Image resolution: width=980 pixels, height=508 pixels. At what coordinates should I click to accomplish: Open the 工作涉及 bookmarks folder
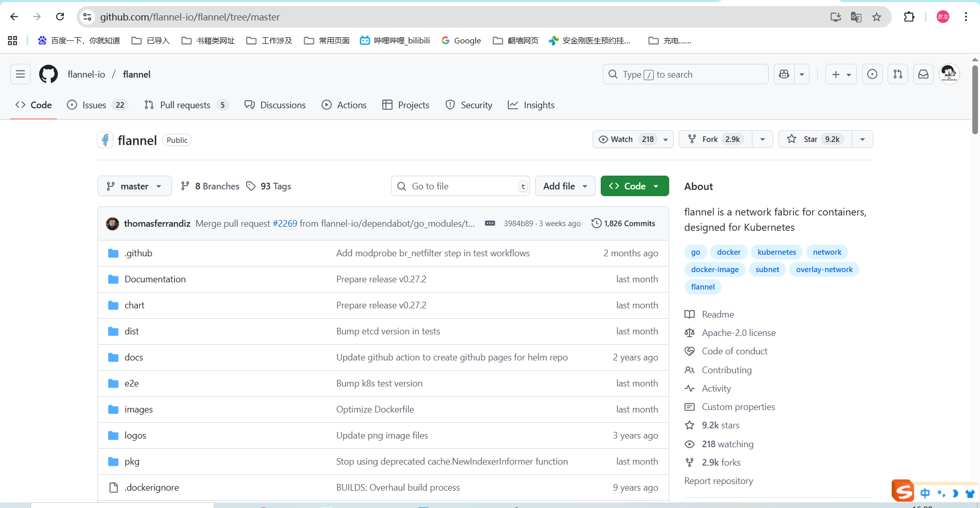point(269,40)
